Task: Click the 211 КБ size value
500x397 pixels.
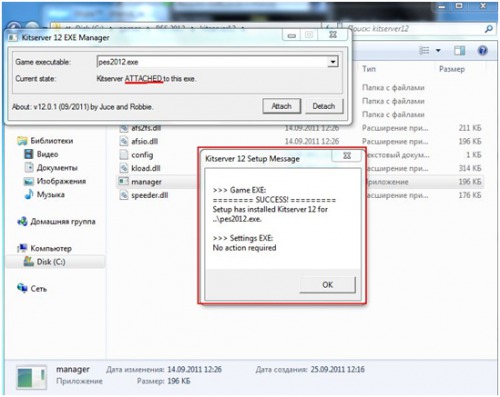Action: (470, 128)
